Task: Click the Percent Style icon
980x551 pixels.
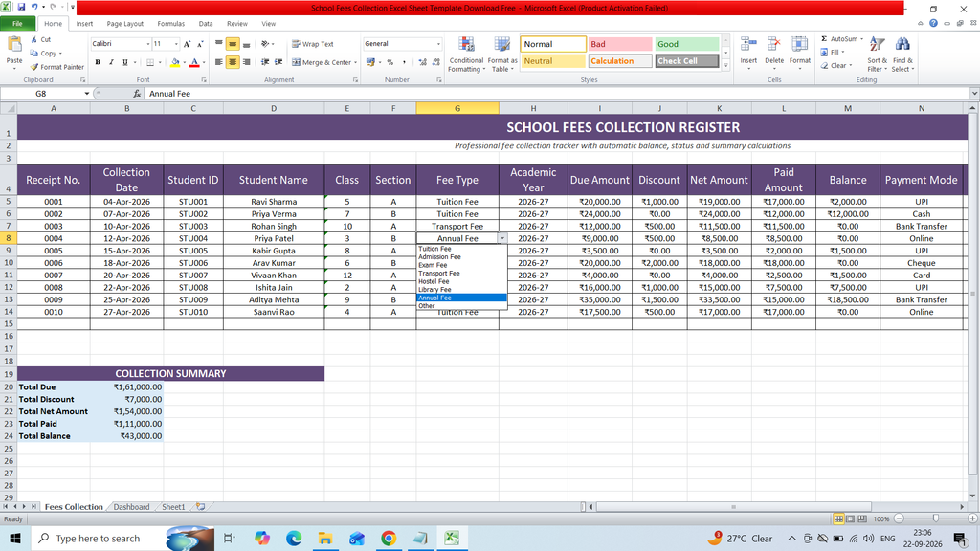Action: point(390,62)
